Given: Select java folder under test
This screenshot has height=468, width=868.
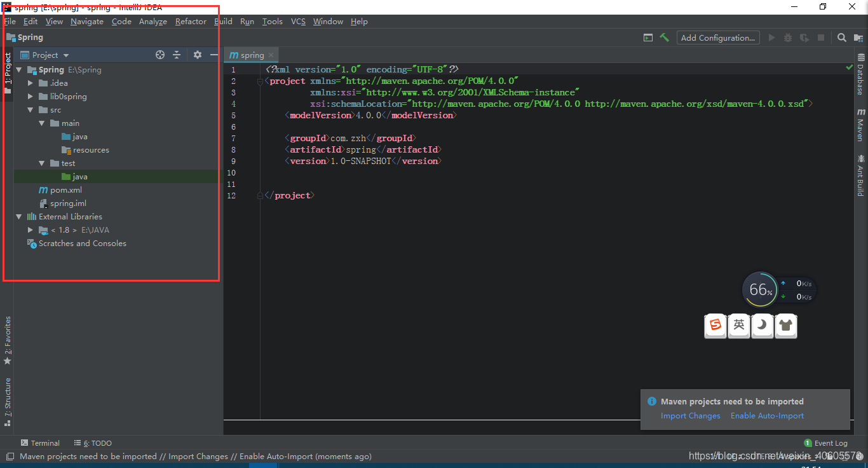Looking at the screenshot, I should pos(80,177).
